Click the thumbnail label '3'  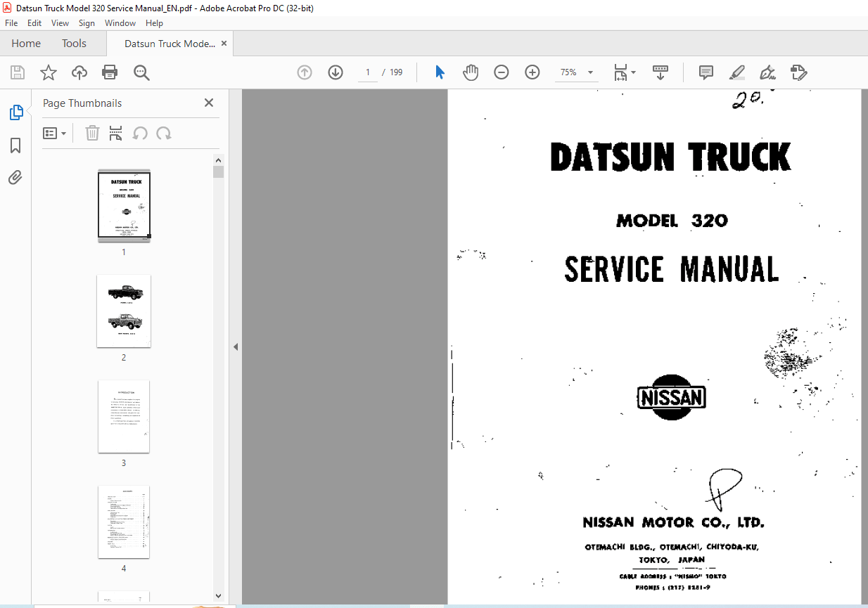124,463
